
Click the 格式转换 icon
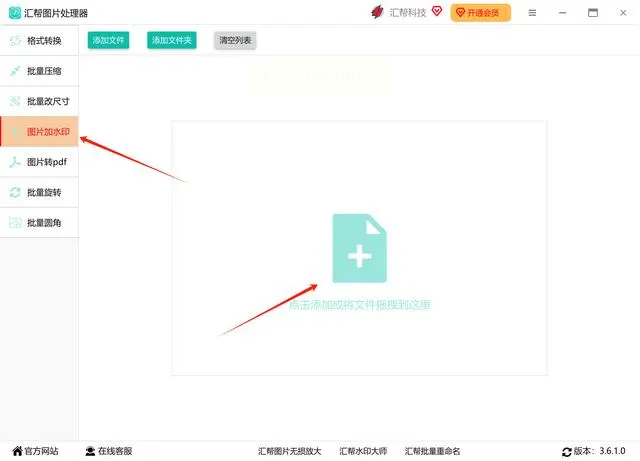tap(15, 40)
